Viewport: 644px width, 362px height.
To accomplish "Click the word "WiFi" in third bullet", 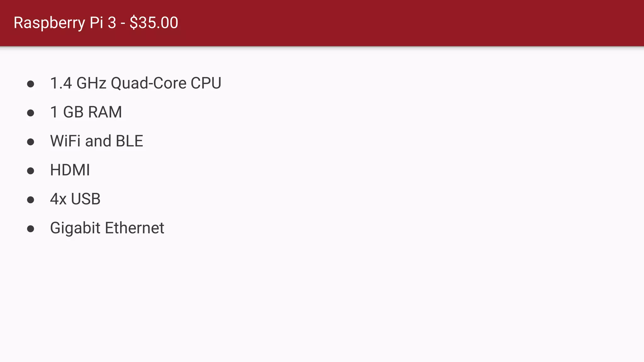I will [65, 141].
